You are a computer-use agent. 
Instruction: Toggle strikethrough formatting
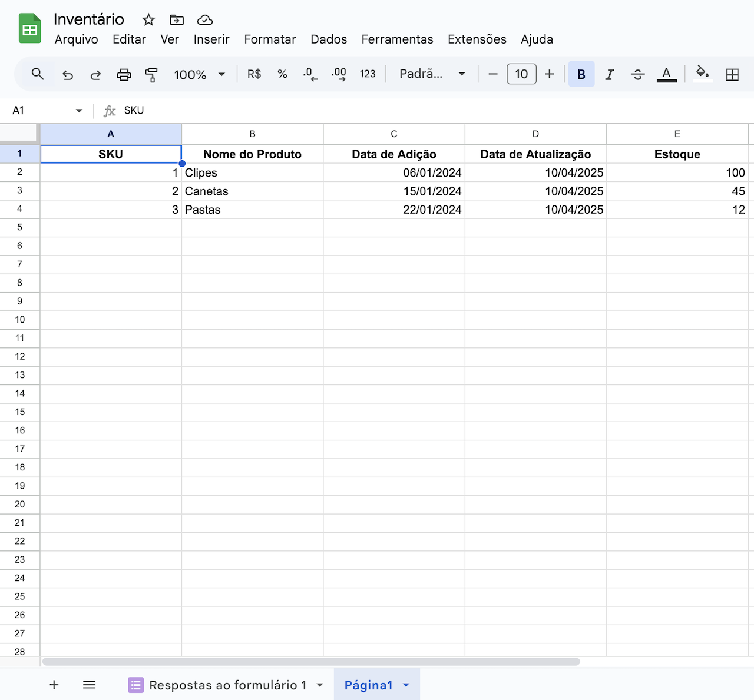tap(637, 75)
